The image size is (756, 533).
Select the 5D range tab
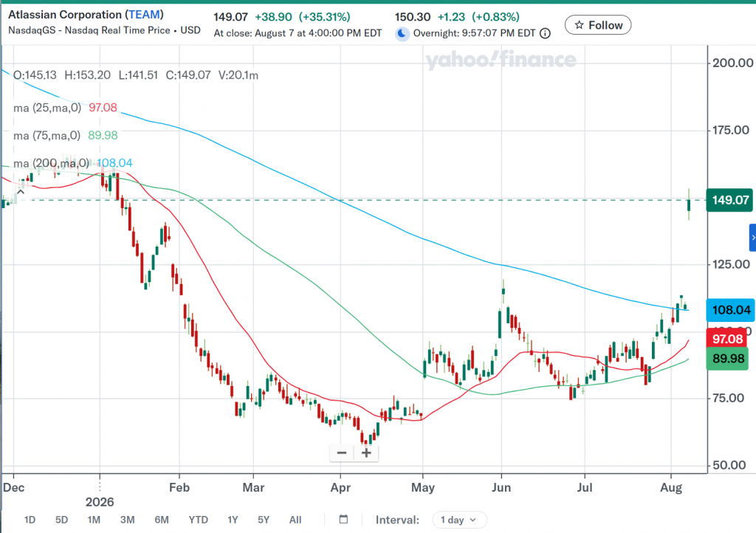click(61, 520)
